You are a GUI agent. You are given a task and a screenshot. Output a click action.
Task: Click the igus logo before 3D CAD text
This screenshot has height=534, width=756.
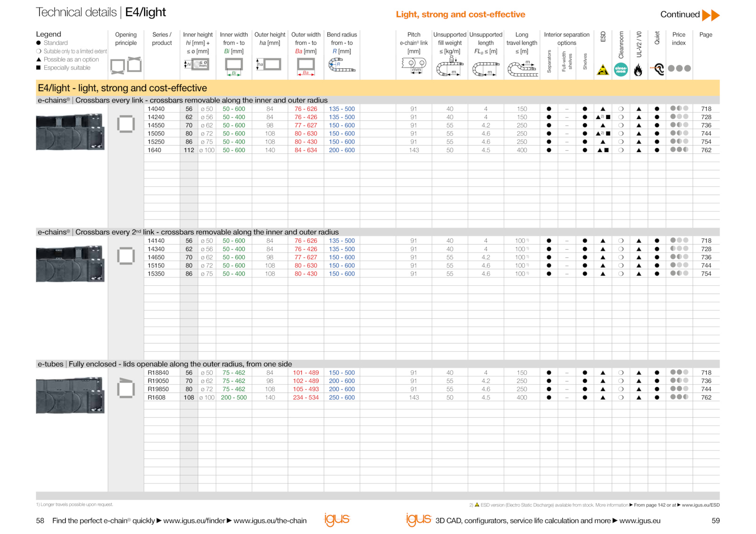coord(419,519)
